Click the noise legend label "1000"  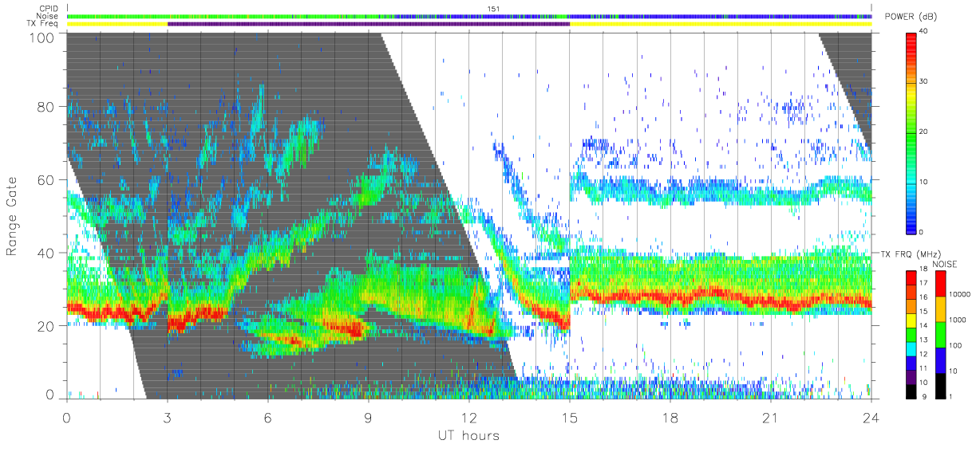pyautogui.click(x=957, y=319)
